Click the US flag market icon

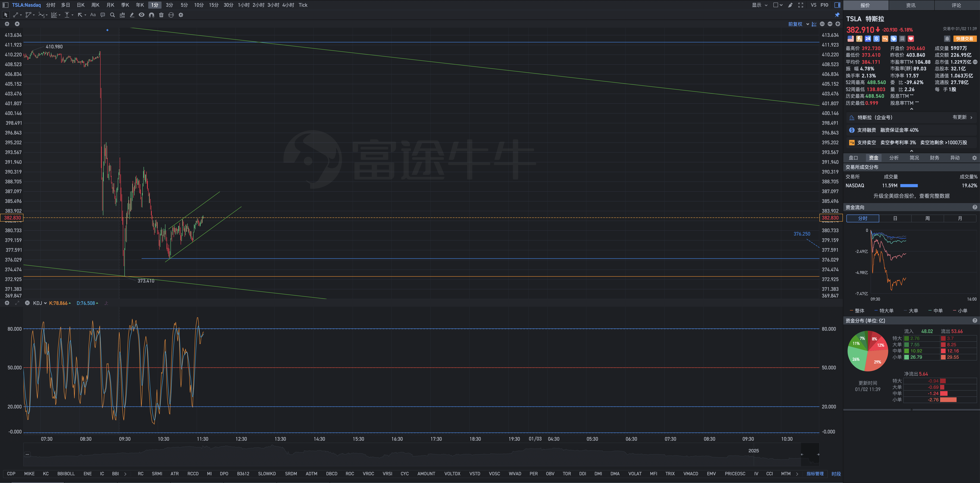pyautogui.click(x=851, y=39)
